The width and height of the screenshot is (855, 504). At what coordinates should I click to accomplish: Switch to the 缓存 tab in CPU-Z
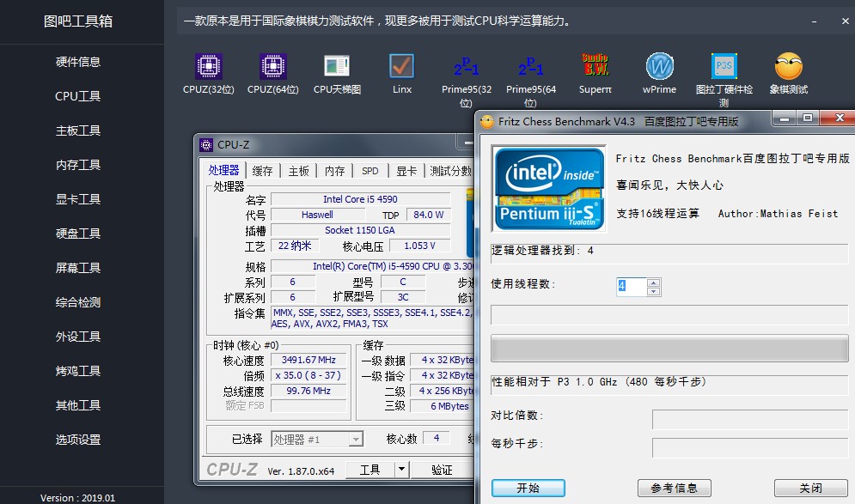click(x=262, y=171)
